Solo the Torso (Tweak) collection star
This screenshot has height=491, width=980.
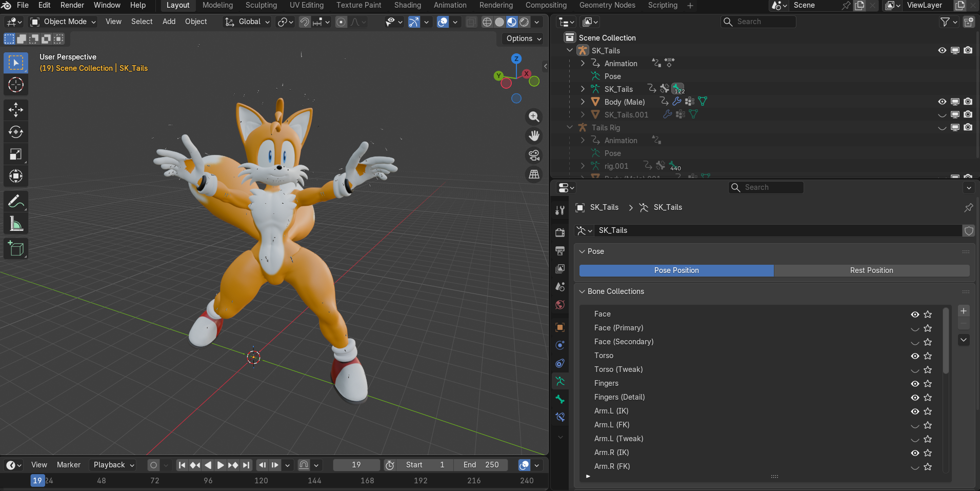(x=928, y=370)
